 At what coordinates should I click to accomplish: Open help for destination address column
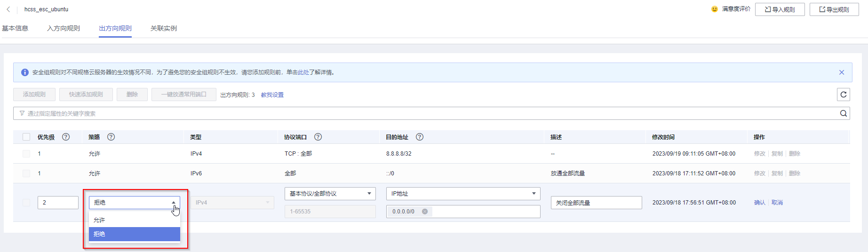pyautogui.click(x=420, y=137)
